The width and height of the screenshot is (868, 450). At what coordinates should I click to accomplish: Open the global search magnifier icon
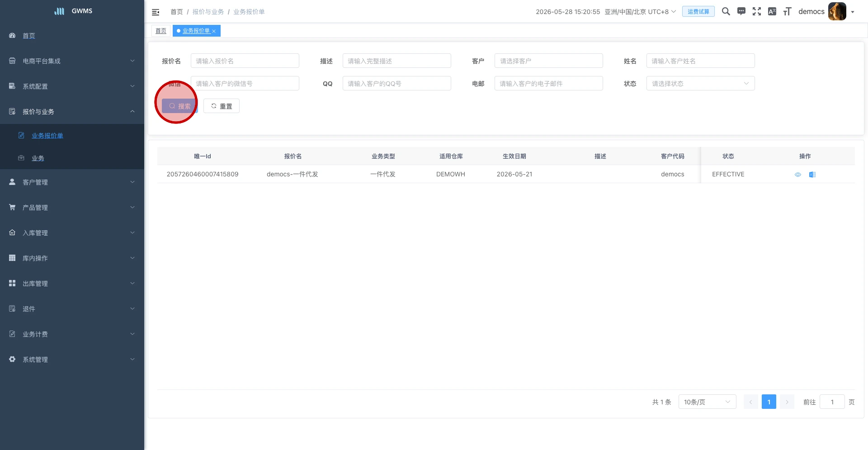point(726,11)
